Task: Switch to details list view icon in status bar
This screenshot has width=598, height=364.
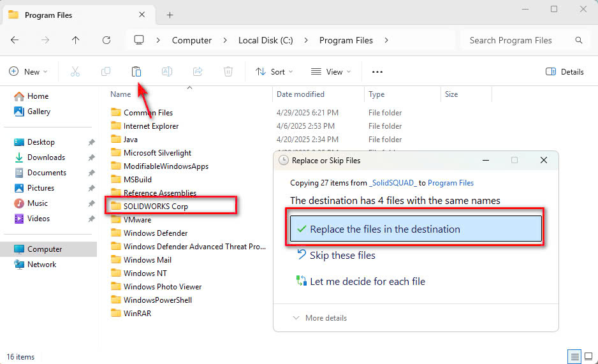Action: coord(574,357)
